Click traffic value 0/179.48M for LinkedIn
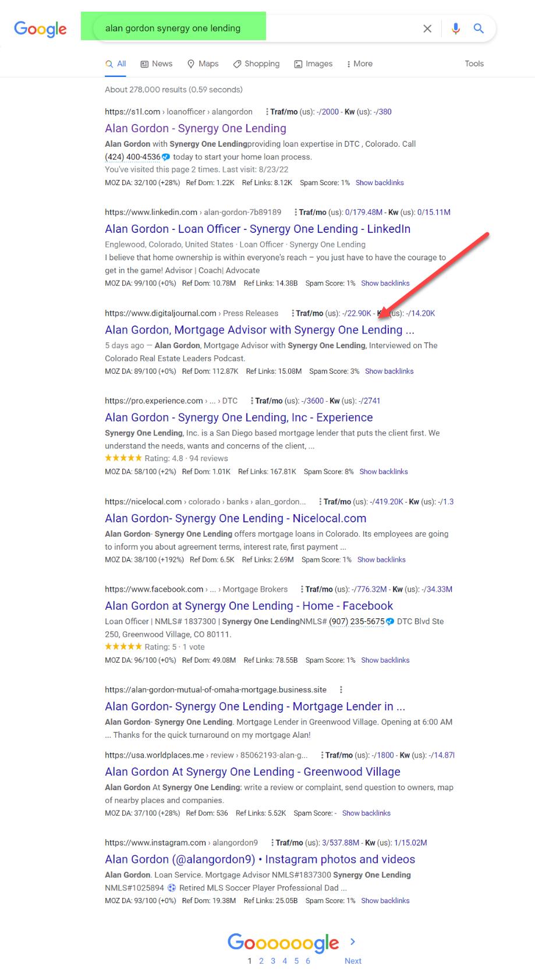 pos(364,212)
